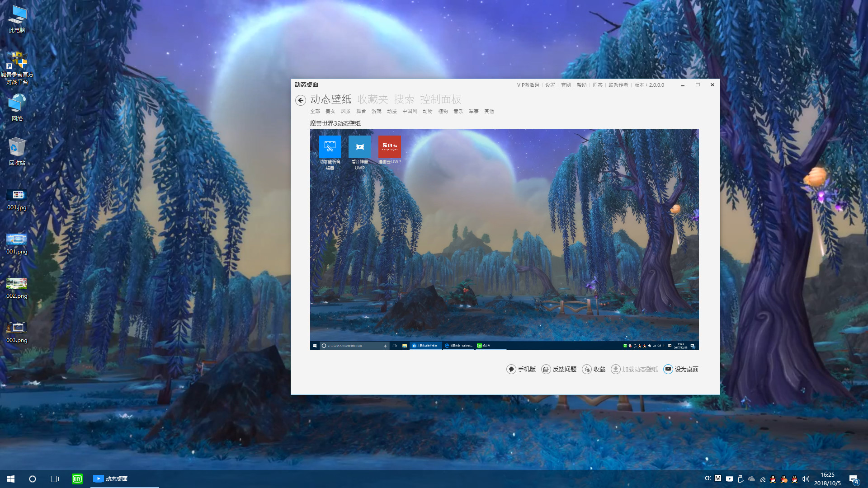This screenshot has height=488, width=868.
Task: Expand the input method options via CH indicator
Action: [x=708, y=479]
